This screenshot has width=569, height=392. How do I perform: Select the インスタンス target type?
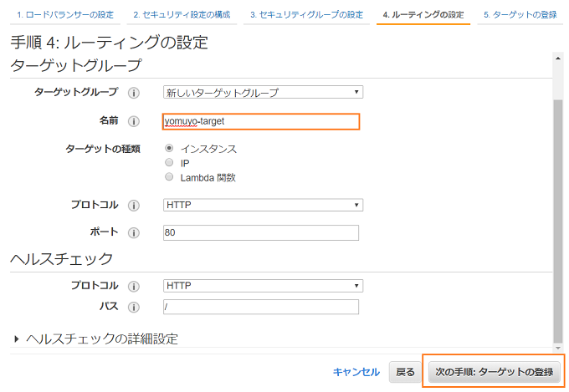170,149
